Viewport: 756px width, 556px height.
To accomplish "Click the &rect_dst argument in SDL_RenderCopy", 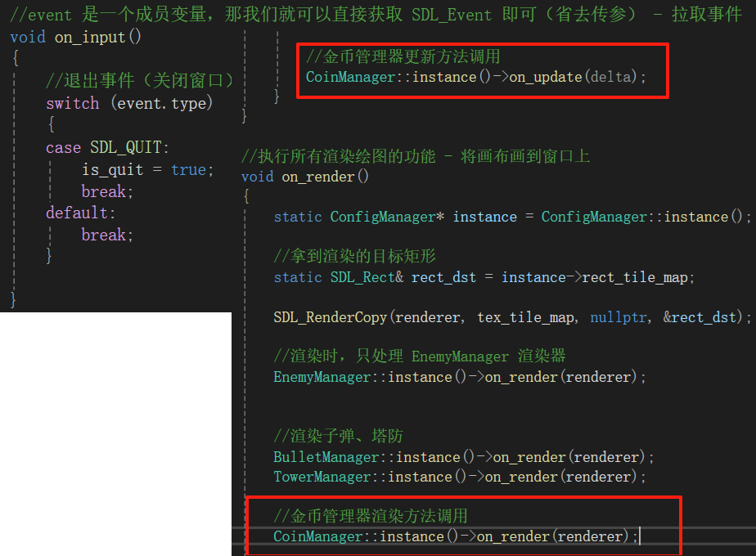I will tap(700, 317).
